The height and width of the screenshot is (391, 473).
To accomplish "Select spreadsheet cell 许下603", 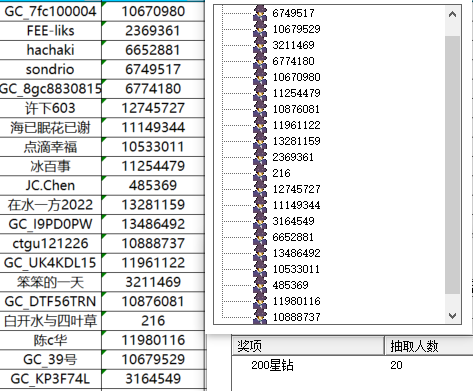I will click(x=50, y=108).
